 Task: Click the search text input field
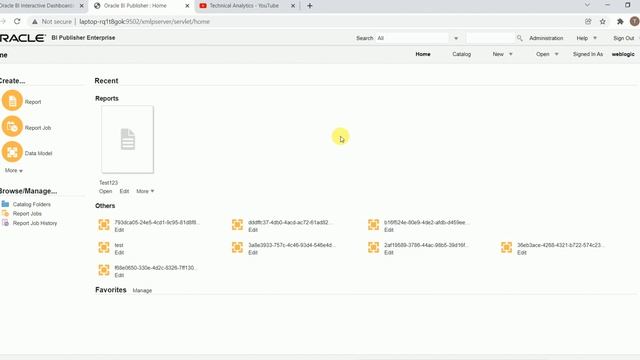[490, 38]
